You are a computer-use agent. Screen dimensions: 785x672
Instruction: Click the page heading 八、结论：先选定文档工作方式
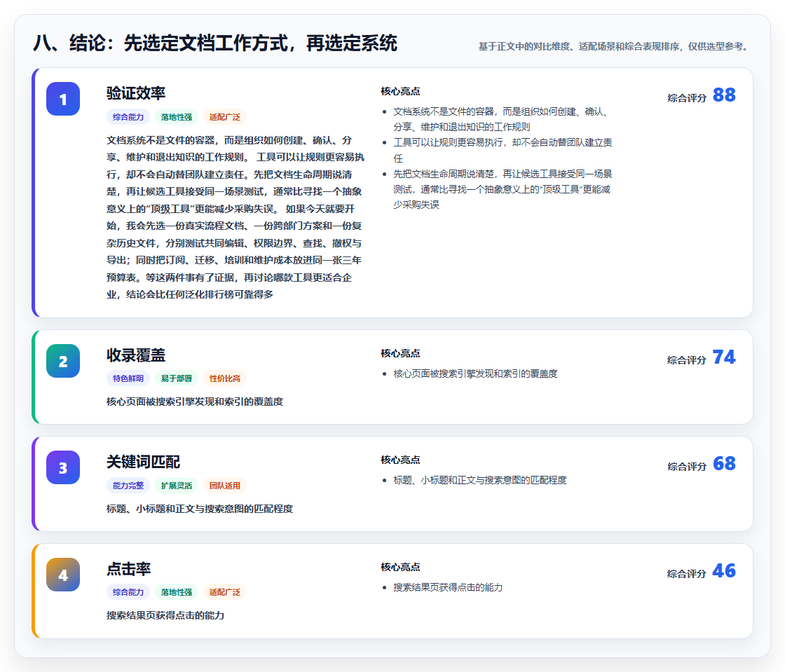coord(215,43)
